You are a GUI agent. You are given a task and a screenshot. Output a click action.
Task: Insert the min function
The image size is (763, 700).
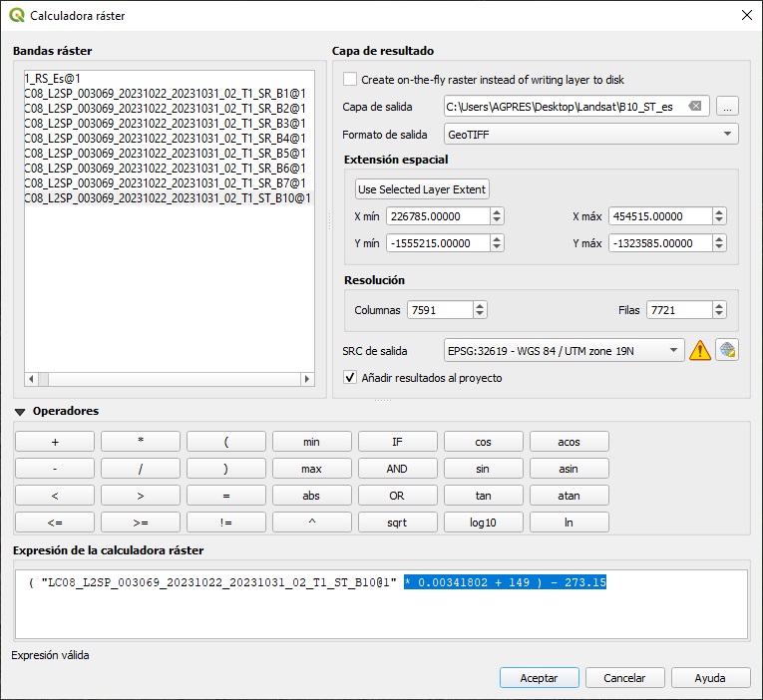click(x=312, y=441)
